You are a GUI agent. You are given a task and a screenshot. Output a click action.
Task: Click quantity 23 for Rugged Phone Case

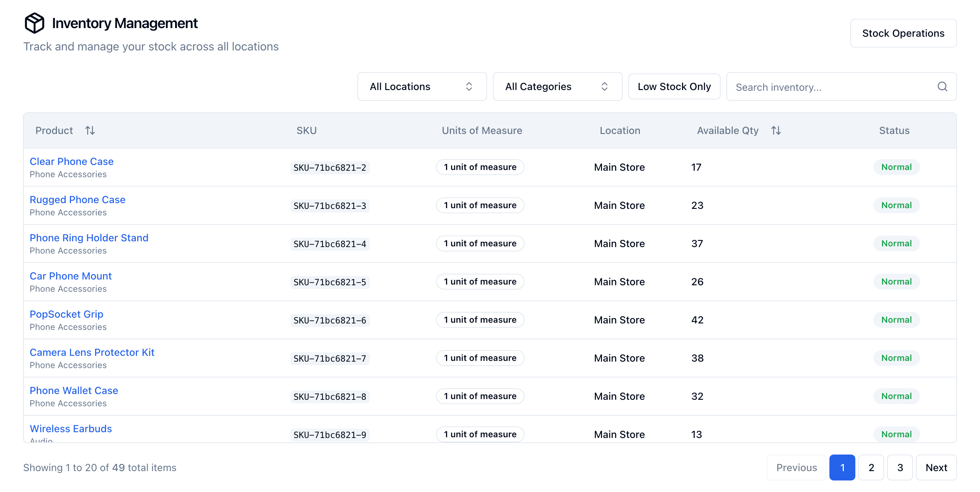click(x=697, y=205)
